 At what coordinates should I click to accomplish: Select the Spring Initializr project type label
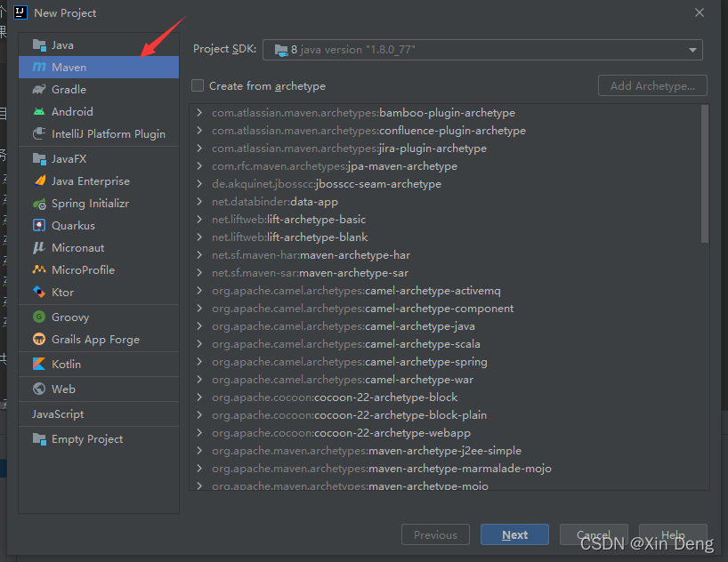(90, 204)
